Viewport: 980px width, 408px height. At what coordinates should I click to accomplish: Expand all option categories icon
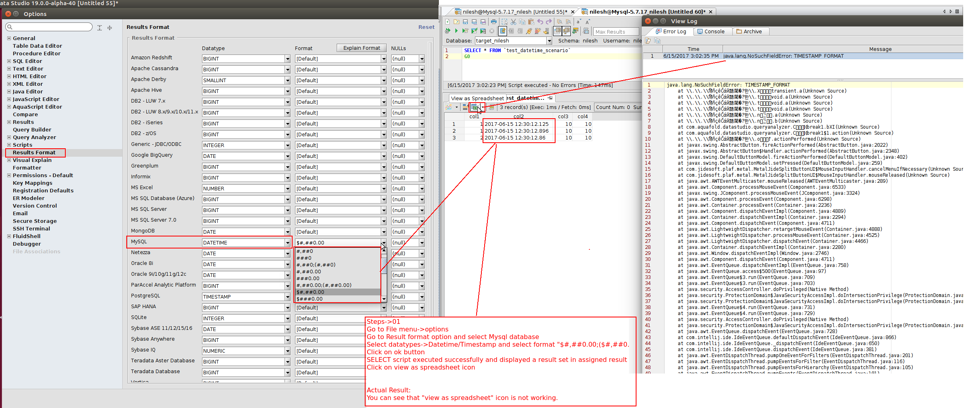click(x=99, y=28)
